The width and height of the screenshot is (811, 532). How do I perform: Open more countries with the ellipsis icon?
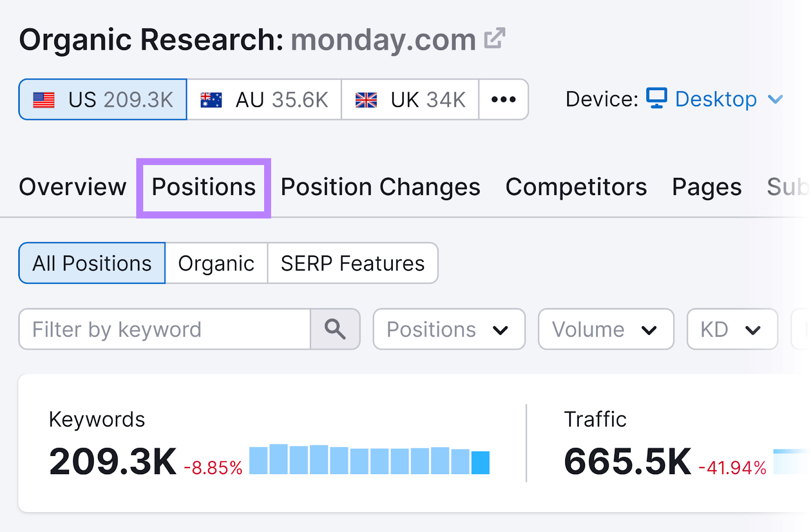(503, 99)
